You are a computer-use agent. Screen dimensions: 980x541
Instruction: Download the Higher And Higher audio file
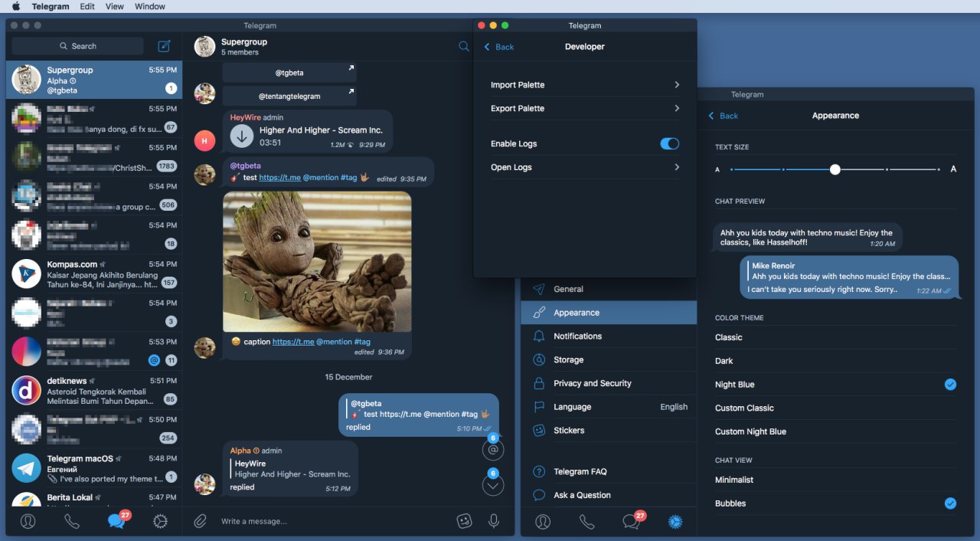pyautogui.click(x=243, y=136)
